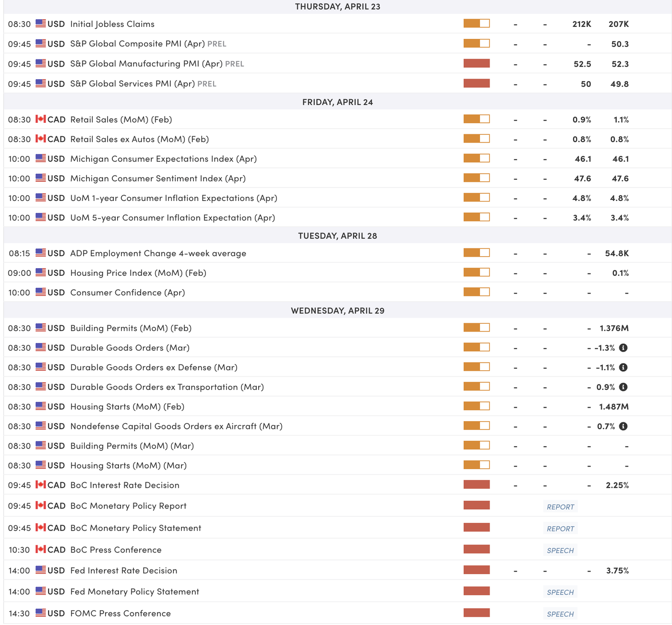Open Housing Starts (MoM) (Mar) event

point(129,465)
